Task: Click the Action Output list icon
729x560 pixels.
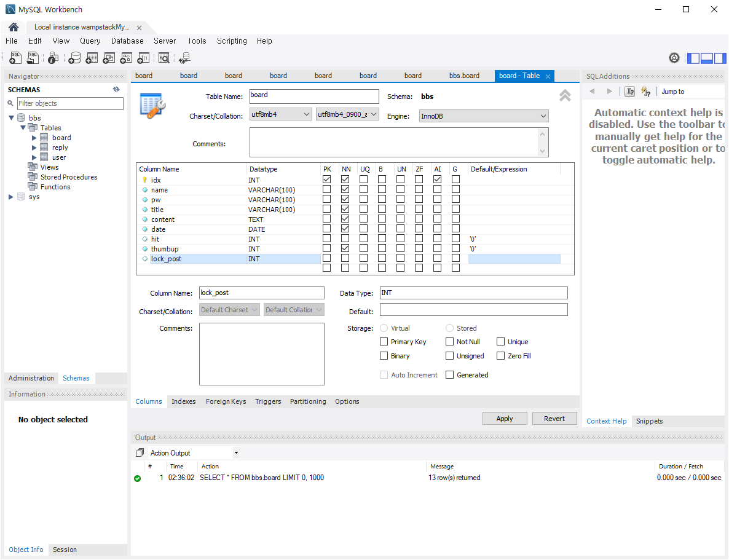Action: point(140,452)
